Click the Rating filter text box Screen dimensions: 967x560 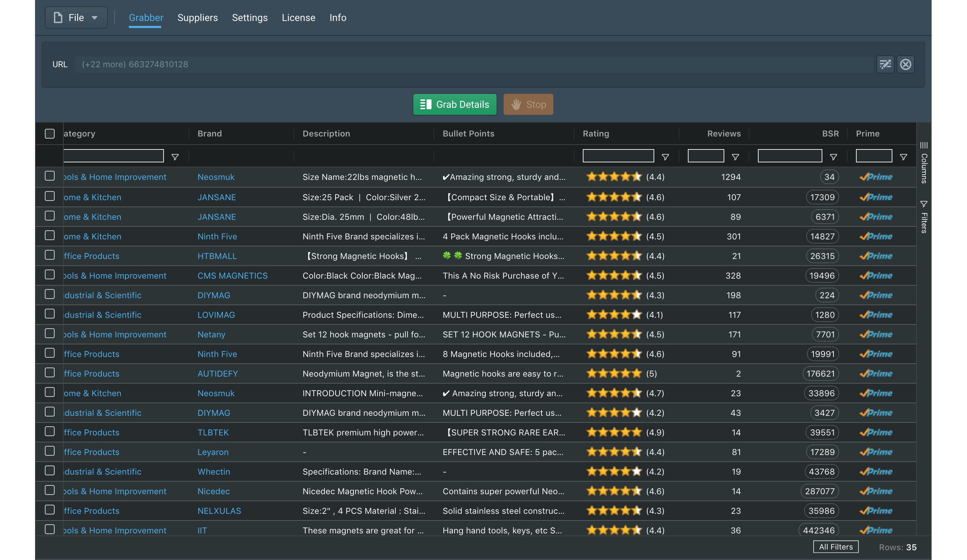(618, 156)
